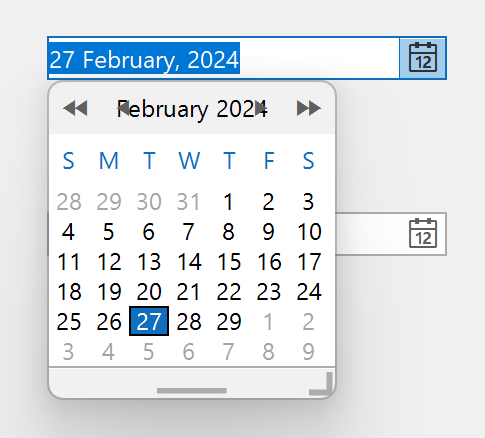This screenshot has width=485, height=438.
Task: Advance one year with double-right arrow
Action: point(309,108)
